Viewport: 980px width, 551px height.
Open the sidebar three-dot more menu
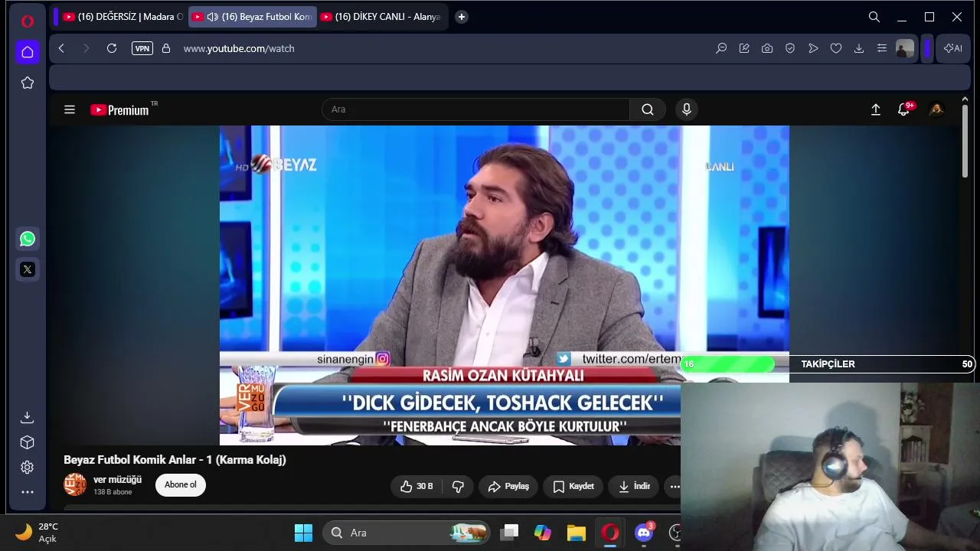point(28,492)
